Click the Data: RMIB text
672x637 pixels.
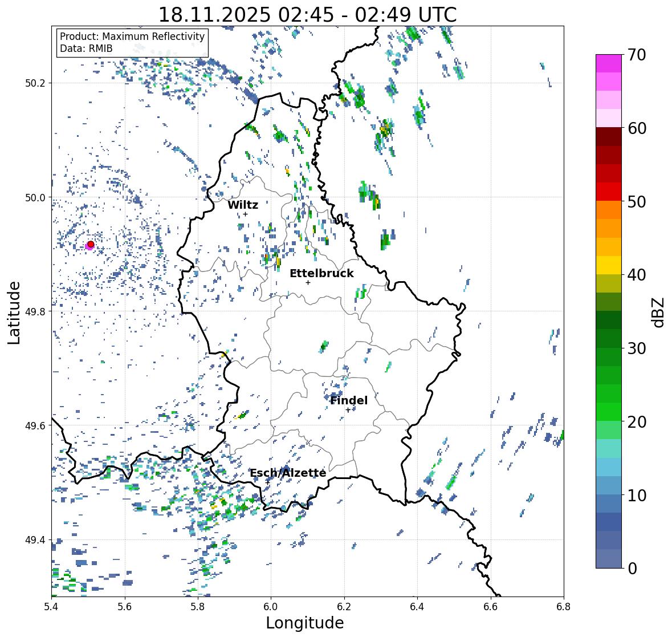(x=86, y=48)
